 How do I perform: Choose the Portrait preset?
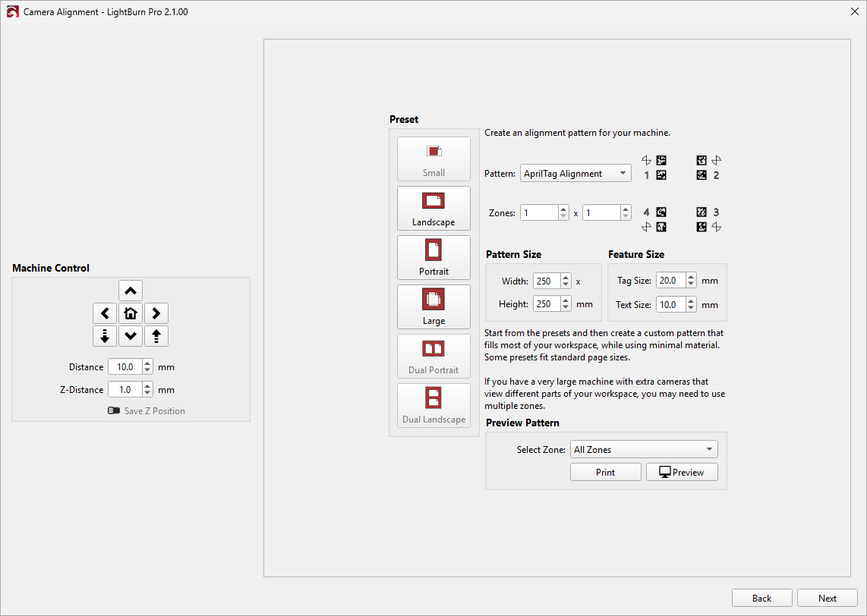[433, 257]
